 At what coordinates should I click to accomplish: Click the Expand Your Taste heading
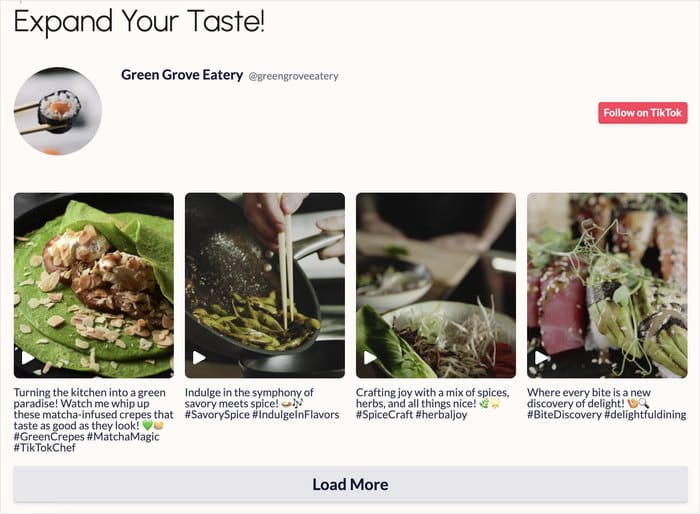click(x=139, y=20)
